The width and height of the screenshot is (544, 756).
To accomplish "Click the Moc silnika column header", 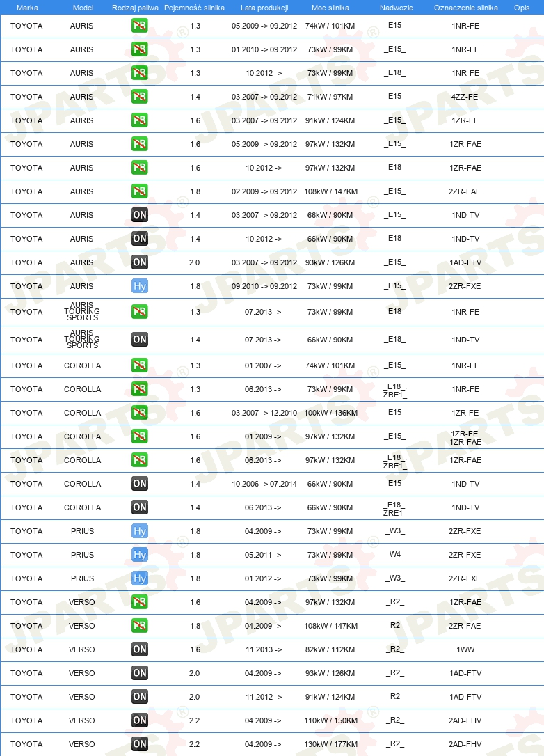I will click(x=330, y=8).
